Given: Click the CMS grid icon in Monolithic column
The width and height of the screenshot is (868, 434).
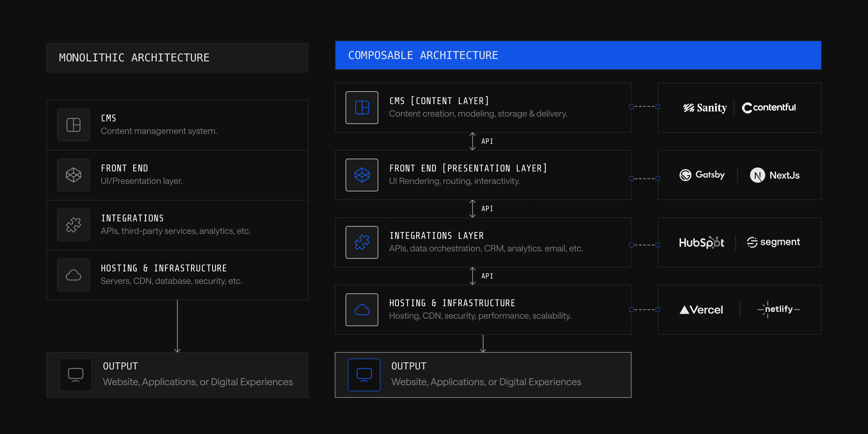Looking at the screenshot, I should click(x=73, y=125).
